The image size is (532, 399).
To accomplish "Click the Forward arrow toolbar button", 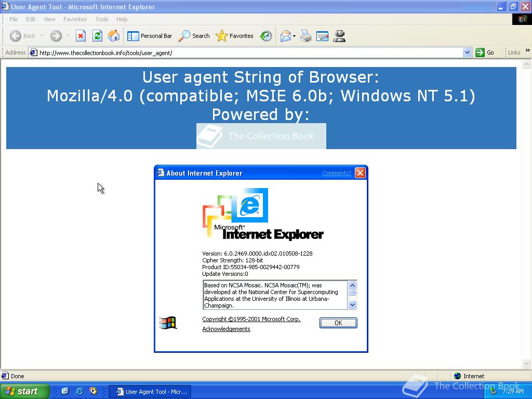I will tap(56, 36).
